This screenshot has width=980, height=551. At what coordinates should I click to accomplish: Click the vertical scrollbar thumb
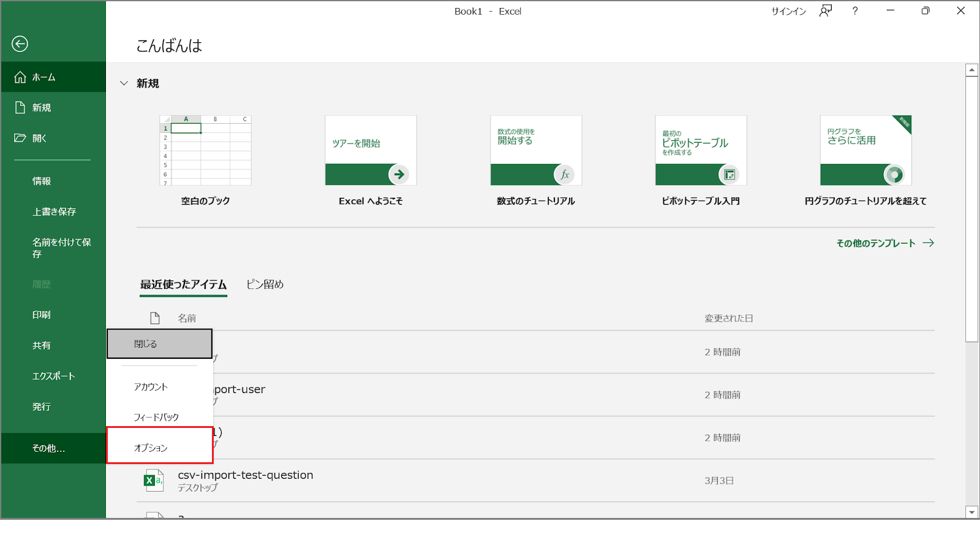pyautogui.click(x=972, y=209)
